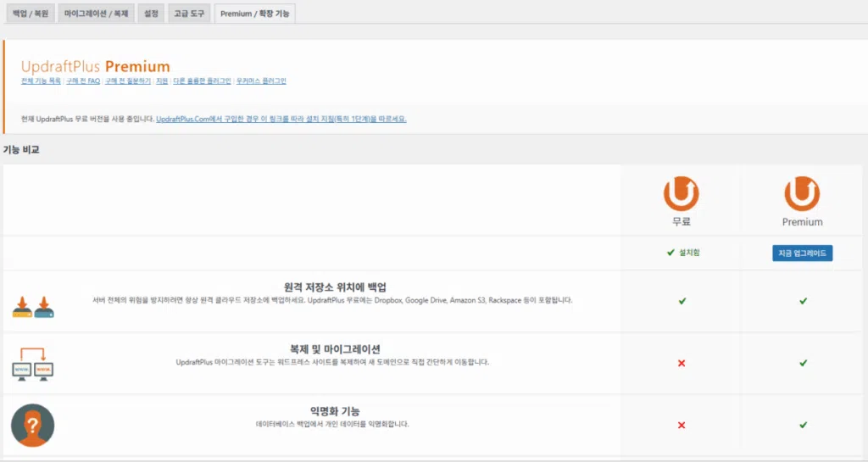The image size is (868, 462).
Task: Open the 전체 기능 목록 link
Action: pos(41,81)
